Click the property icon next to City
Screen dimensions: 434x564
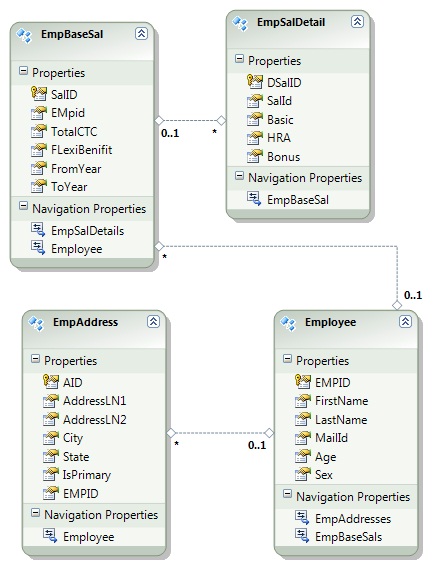(x=50, y=438)
